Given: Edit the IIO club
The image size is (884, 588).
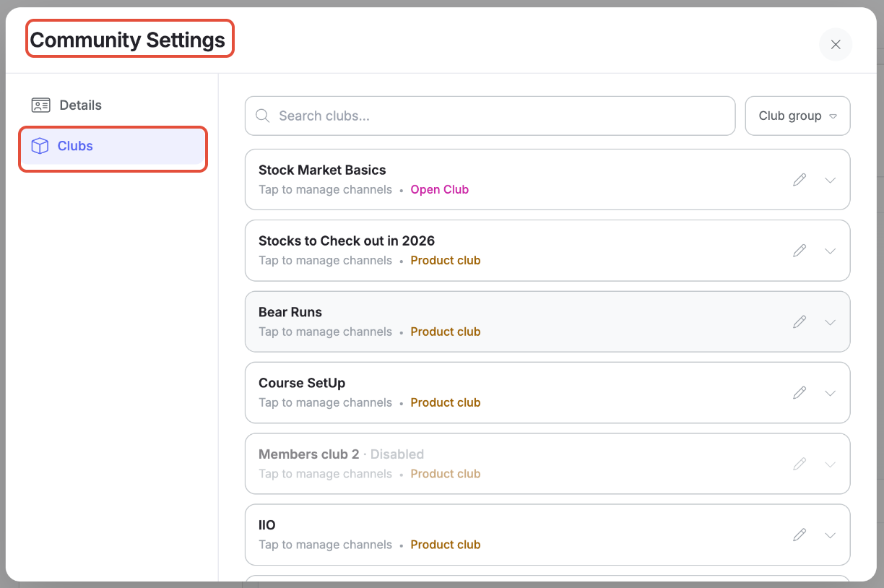Looking at the screenshot, I should (x=799, y=535).
